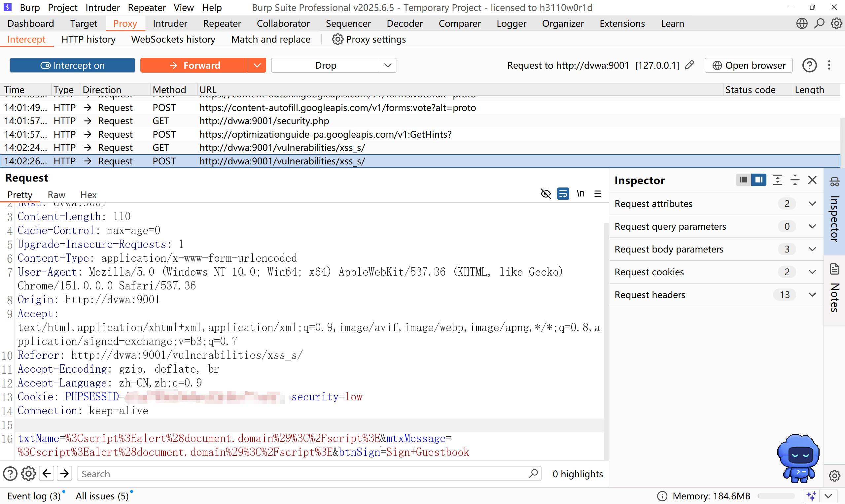
Task: Switch Inspector to side-by-side layout
Action: tap(759, 180)
